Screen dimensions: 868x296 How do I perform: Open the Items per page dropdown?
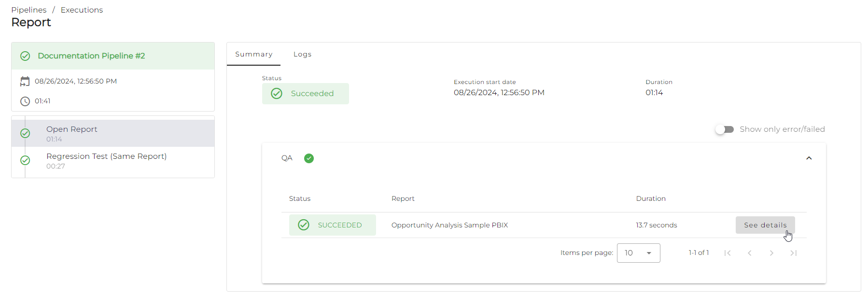tap(638, 253)
